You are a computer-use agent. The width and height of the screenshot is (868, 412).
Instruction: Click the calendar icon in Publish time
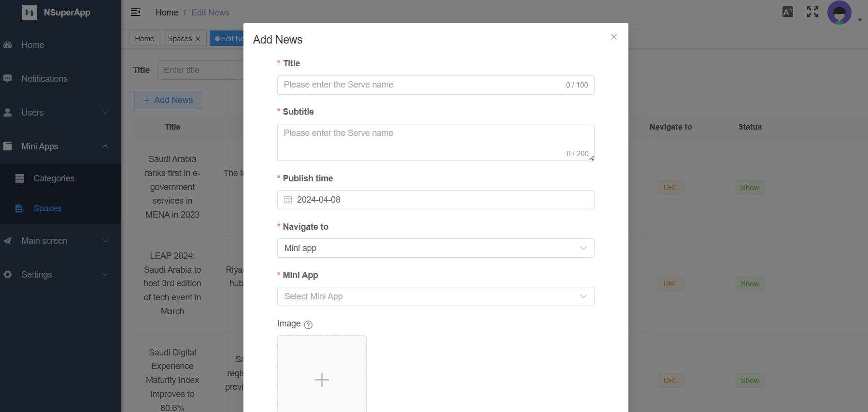pos(288,200)
